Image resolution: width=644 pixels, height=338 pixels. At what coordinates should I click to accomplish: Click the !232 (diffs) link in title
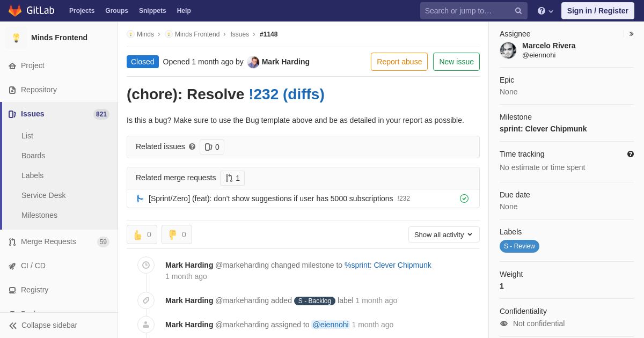287,94
